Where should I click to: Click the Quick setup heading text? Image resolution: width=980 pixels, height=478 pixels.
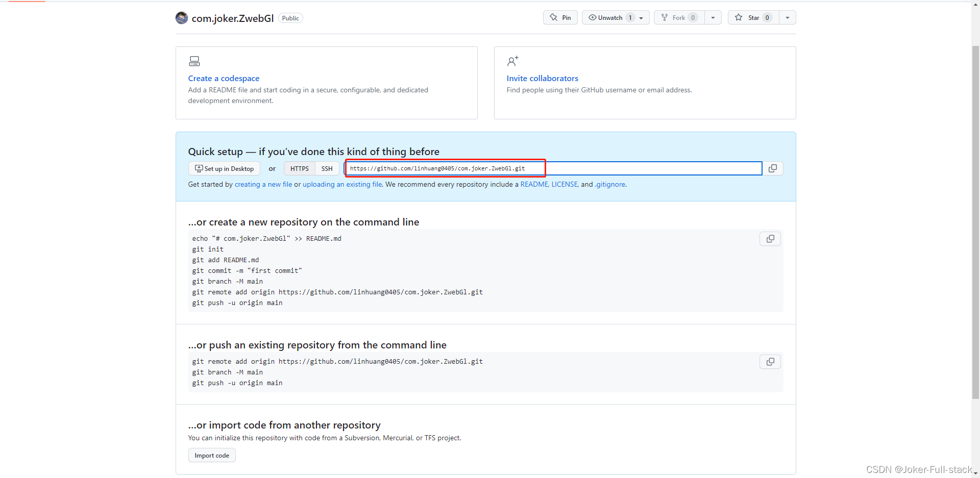[314, 152]
